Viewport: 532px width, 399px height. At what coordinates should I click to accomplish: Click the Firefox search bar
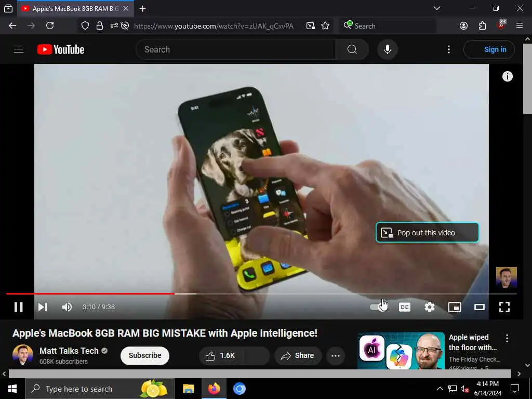[388, 26]
